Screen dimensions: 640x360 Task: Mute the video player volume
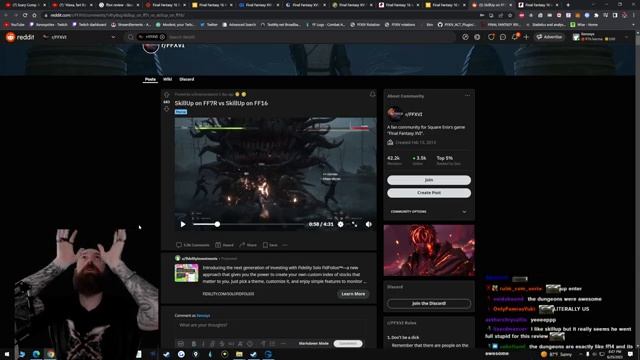tap(369, 224)
